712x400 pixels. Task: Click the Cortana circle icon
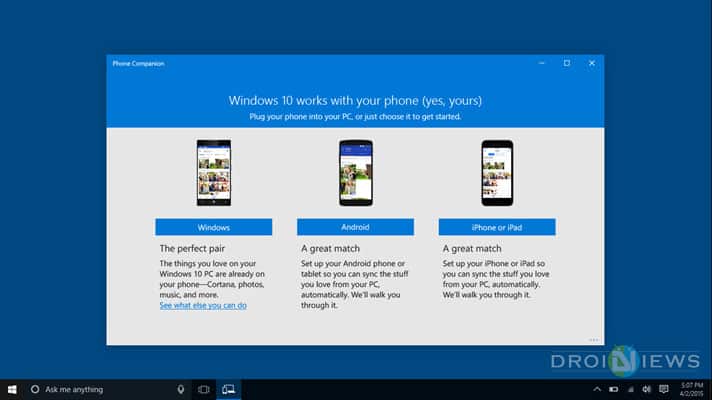tap(35, 389)
